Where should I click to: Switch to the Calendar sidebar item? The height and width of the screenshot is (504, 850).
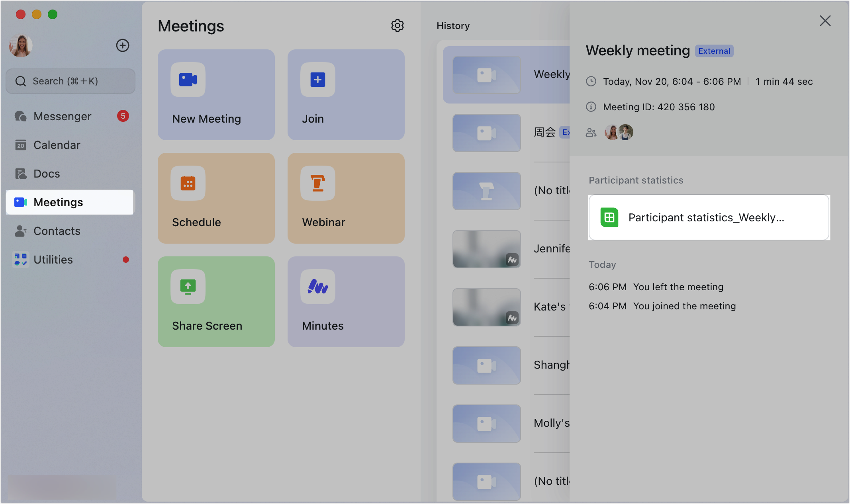(x=57, y=145)
